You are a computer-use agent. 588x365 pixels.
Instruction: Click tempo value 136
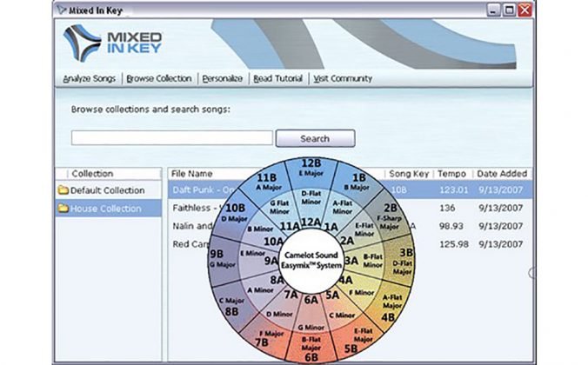pos(447,208)
